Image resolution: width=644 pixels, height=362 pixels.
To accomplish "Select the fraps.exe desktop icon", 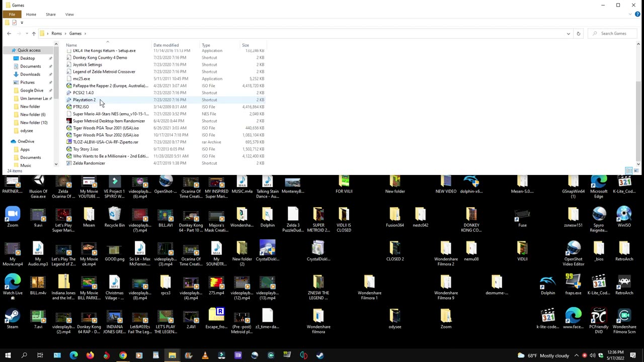I will coord(573,285).
